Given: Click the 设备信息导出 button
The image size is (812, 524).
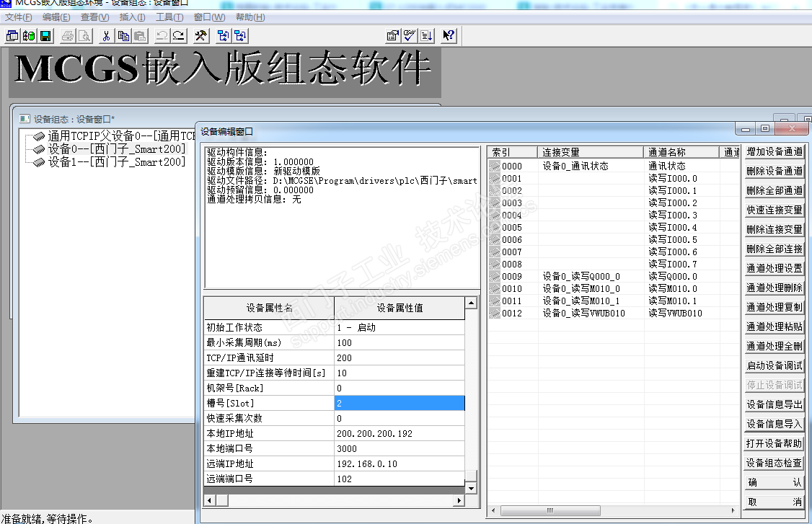Looking at the screenshot, I should pyautogui.click(x=775, y=404).
